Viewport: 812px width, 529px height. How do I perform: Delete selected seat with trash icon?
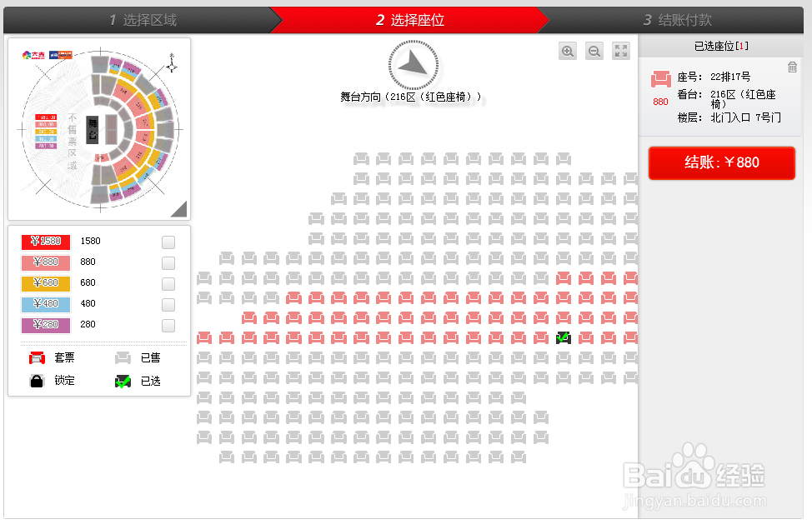click(x=792, y=67)
